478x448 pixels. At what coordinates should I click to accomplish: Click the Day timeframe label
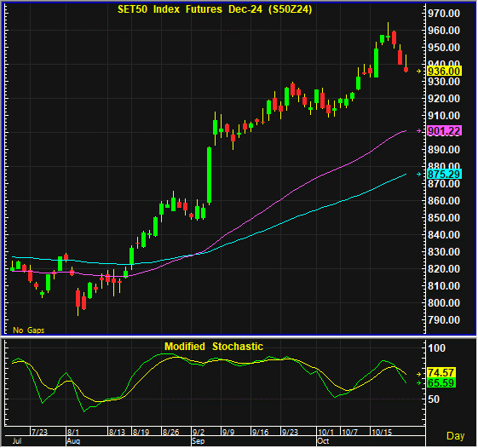(456, 436)
